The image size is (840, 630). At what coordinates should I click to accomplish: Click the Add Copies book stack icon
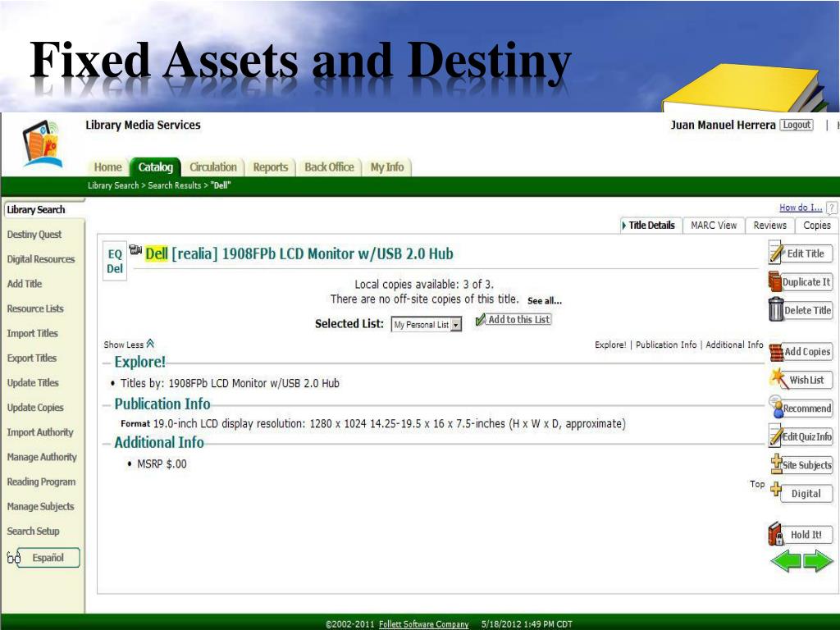pyautogui.click(x=776, y=353)
